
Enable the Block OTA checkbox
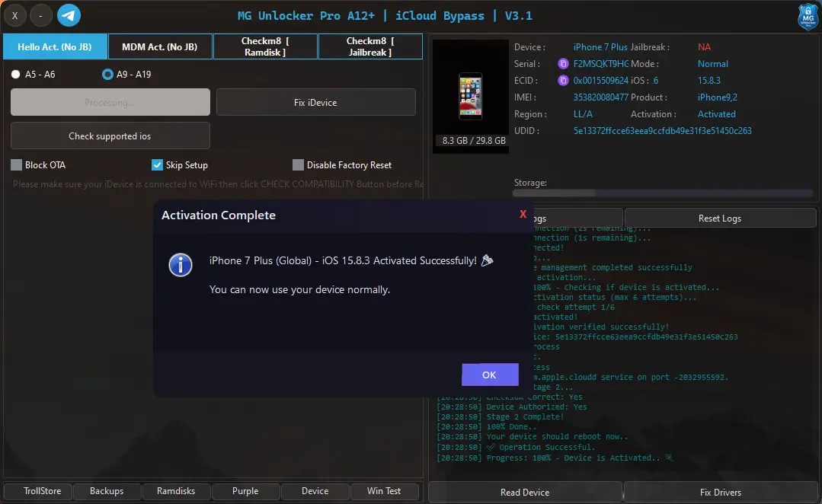[16, 165]
